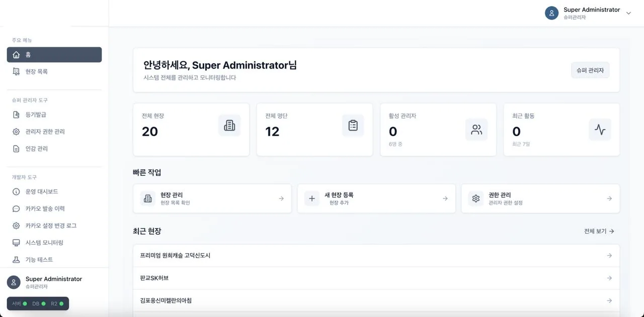Screen dimensions: 644x317
Task: Select 시스템 모니터링 monitor icon
Action: pos(17,243)
